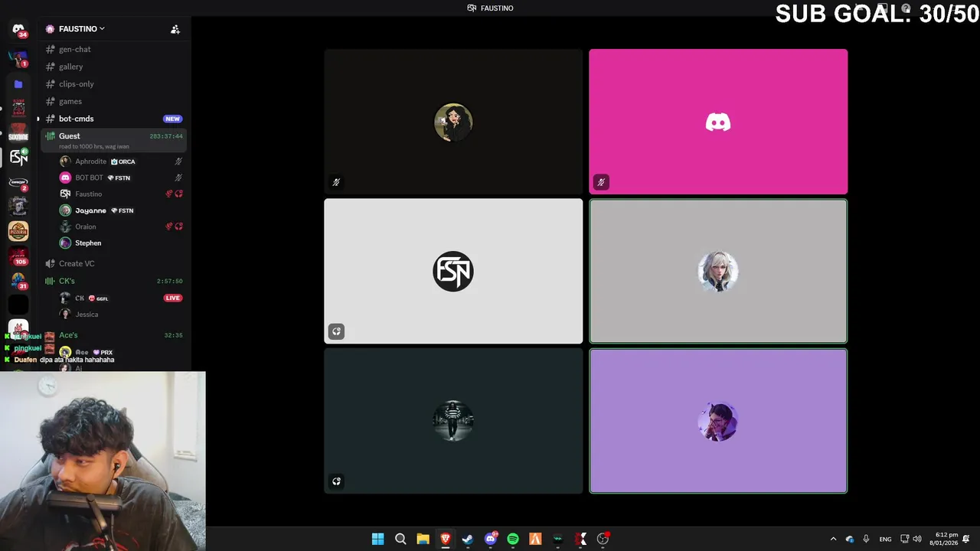This screenshot has width=980, height=551.
Task: Click deafen icon on FSN logo tile
Action: (336, 331)
